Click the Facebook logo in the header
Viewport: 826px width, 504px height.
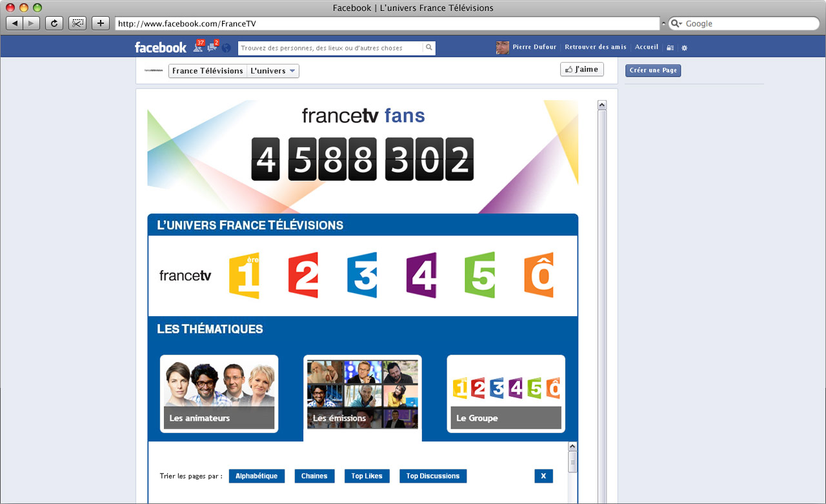click(x=160, y=47)
